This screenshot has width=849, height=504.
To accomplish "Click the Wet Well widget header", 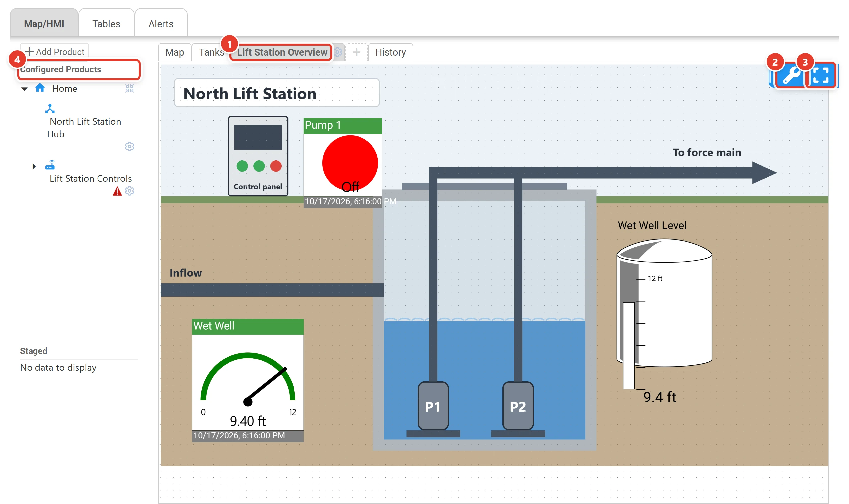I will point(248,326).
